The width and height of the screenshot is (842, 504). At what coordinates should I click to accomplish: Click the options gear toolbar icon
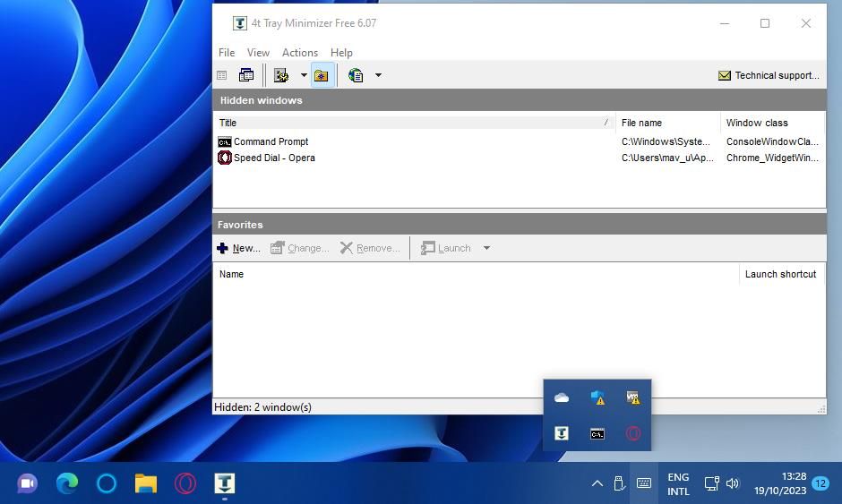281,76
